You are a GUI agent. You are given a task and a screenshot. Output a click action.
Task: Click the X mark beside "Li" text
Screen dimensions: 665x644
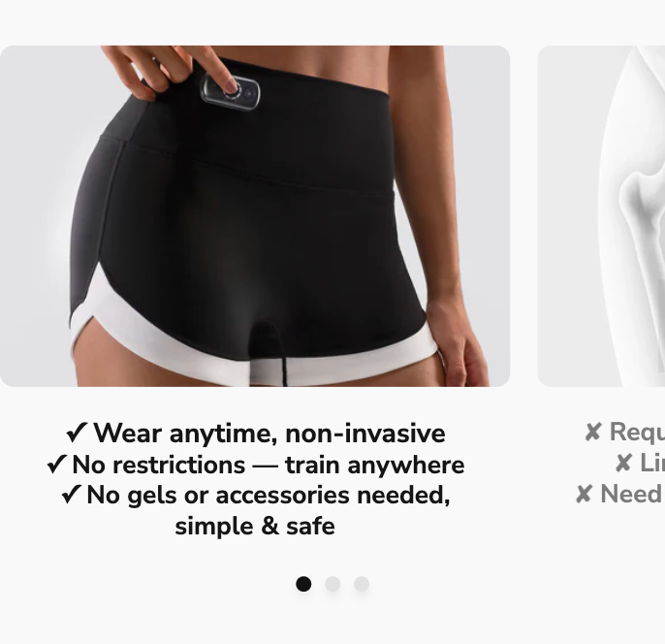tap(623, 463)
